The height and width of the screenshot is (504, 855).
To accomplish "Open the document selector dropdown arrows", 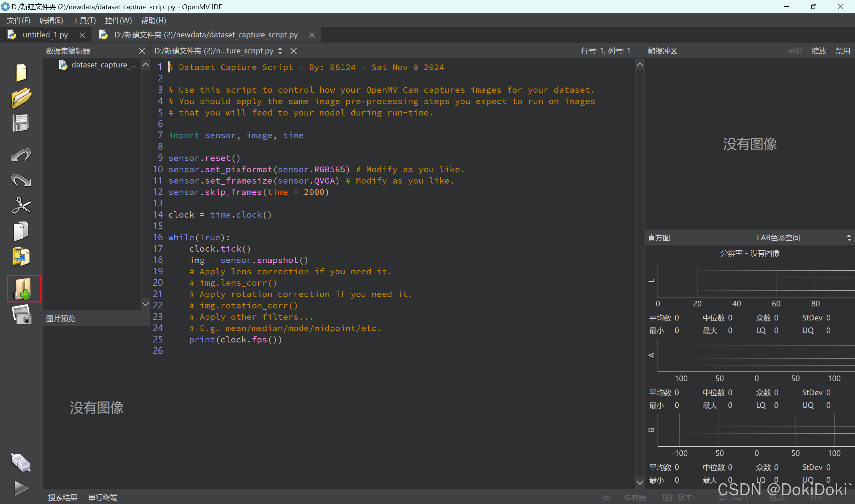I will (280, 51).
